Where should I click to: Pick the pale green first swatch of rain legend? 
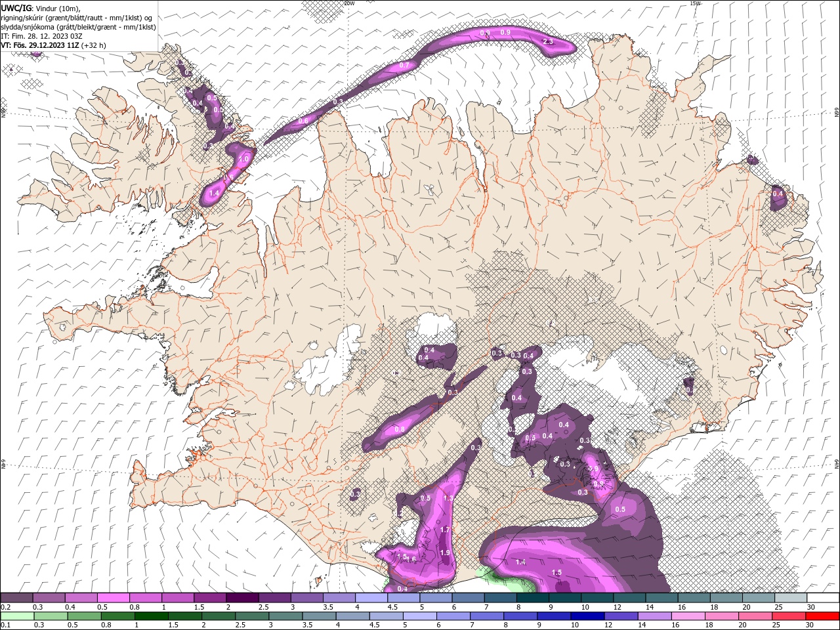pyautogui.click(x=16, y=616)
